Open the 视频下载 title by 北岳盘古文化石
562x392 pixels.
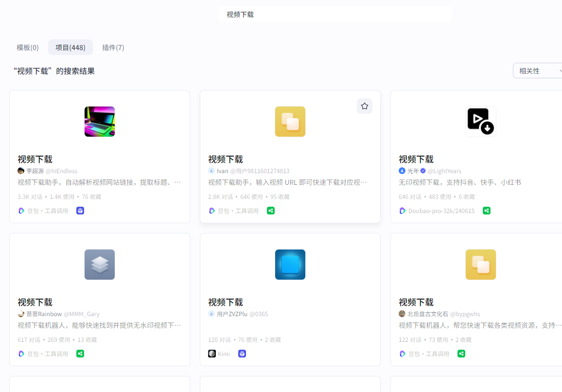click(416, 302)
